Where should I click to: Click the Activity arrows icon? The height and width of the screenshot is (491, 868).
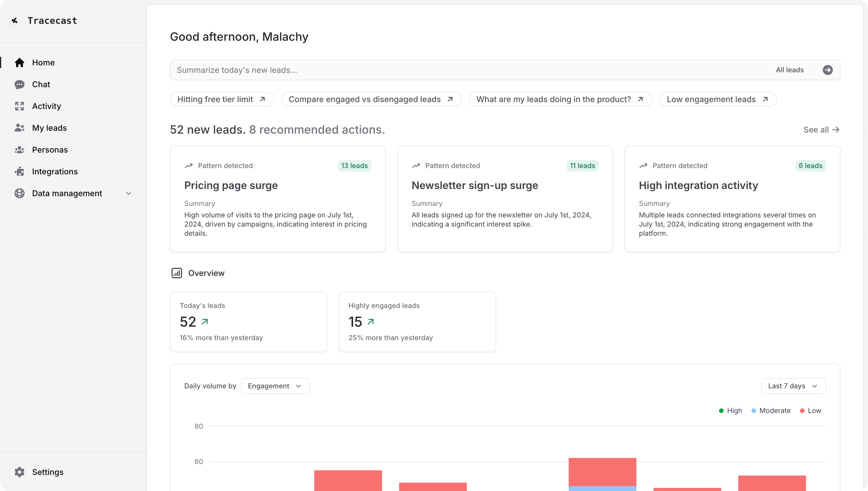tap(20, 106)
